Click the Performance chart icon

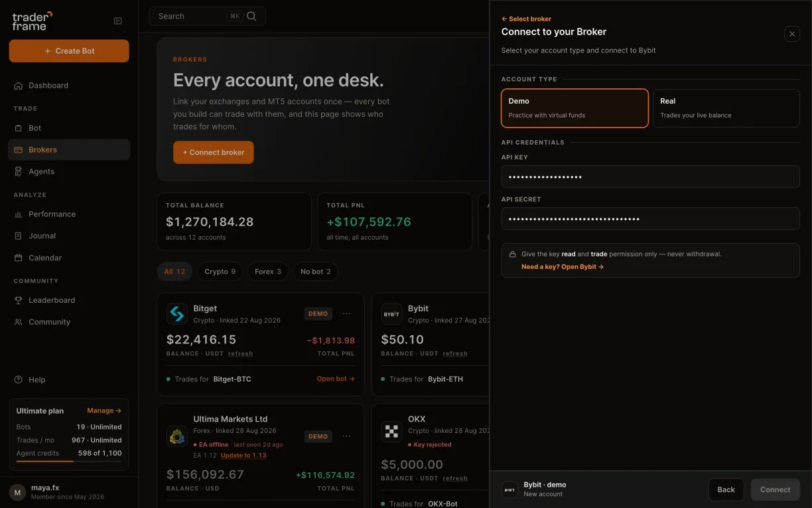[x=19, y=214]
